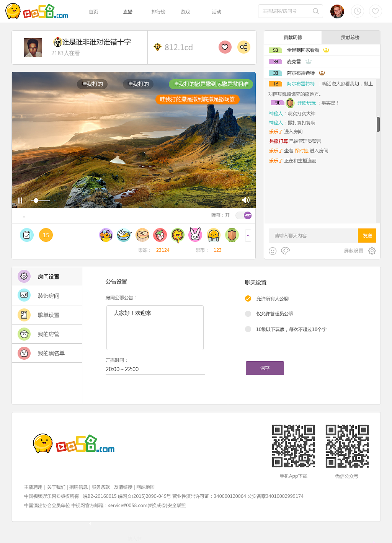Open the user avatar in header

(x=337, y=11)
